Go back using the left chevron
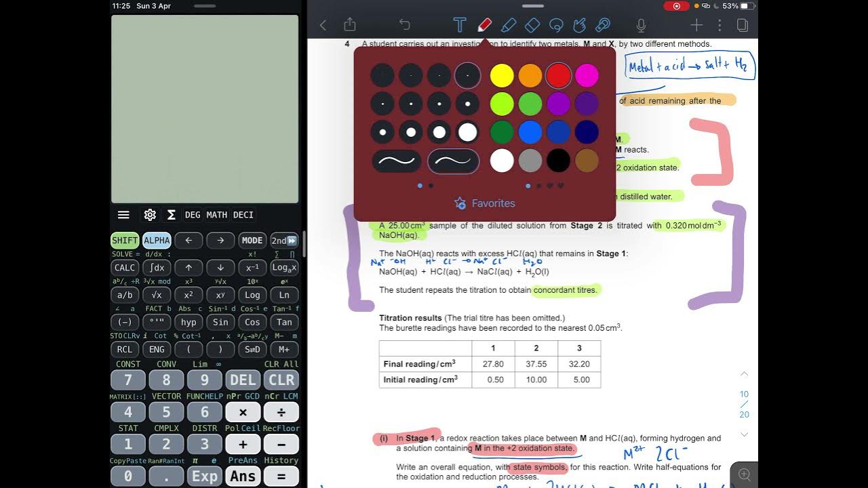868x488 pixels. [x=323, y=25]
